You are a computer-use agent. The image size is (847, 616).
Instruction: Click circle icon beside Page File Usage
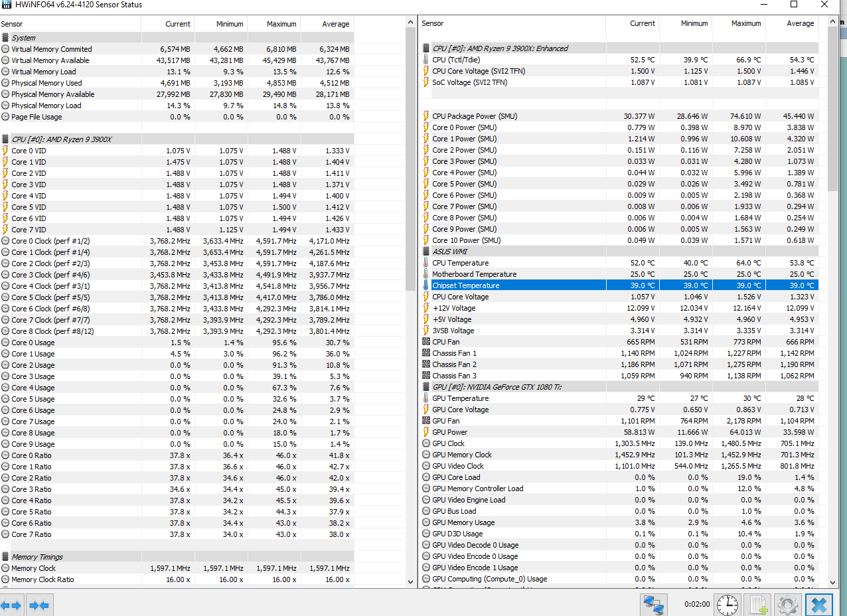pyautogui.click(x=5, y=117)
